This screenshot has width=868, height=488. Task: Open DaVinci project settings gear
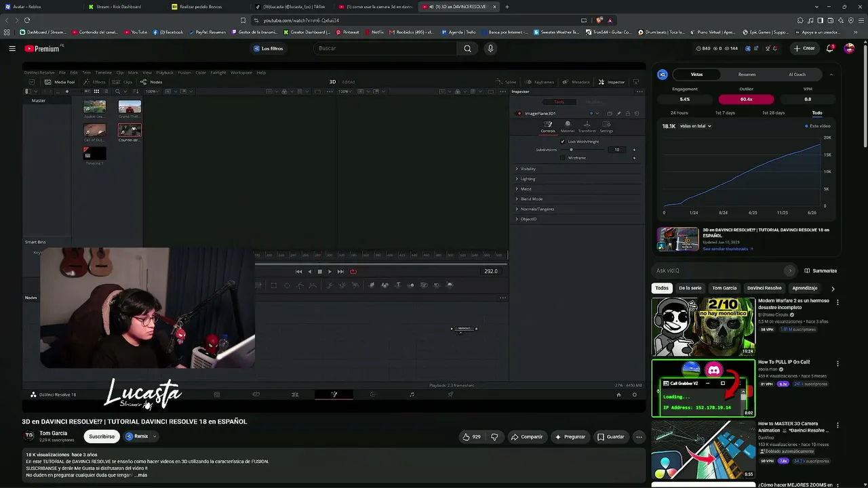(635, 394)
